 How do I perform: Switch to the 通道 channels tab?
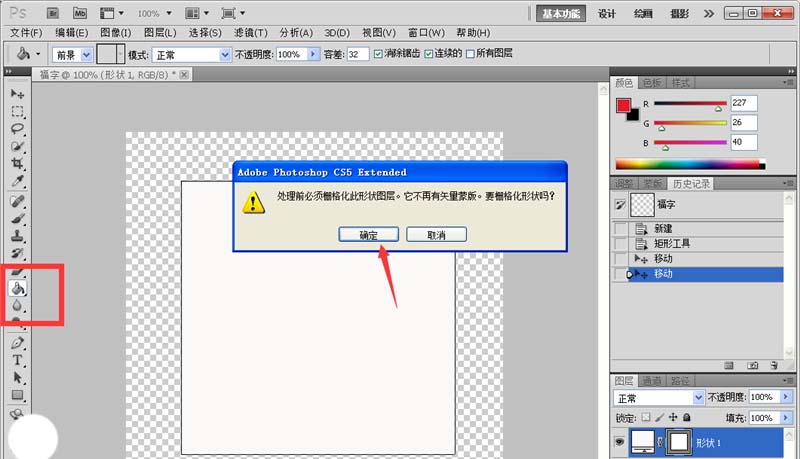pos(651,380)
